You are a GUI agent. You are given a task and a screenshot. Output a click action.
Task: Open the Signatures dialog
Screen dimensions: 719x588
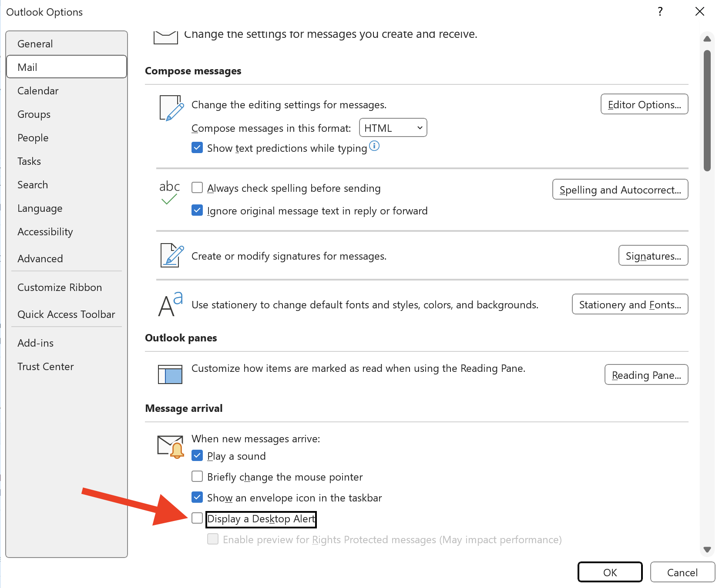click(653, 256)
